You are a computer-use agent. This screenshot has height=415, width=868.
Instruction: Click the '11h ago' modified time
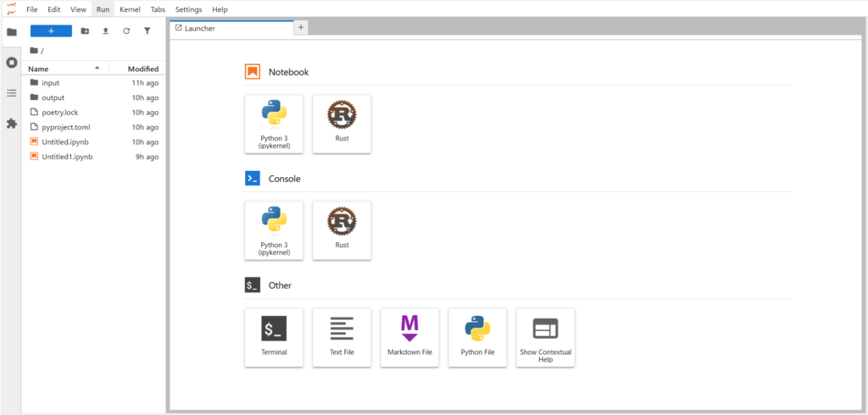tap(145, 82)
